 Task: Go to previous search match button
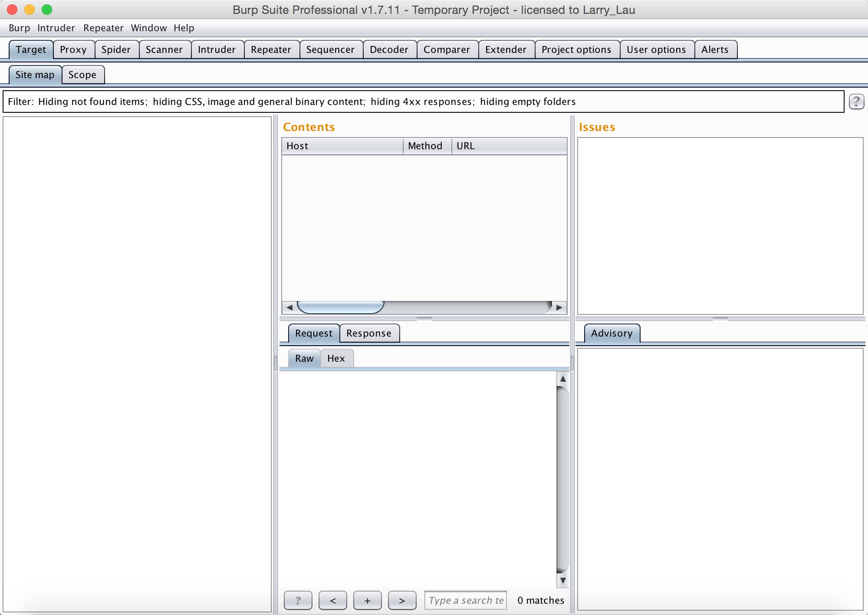click(x=332, y=600)
